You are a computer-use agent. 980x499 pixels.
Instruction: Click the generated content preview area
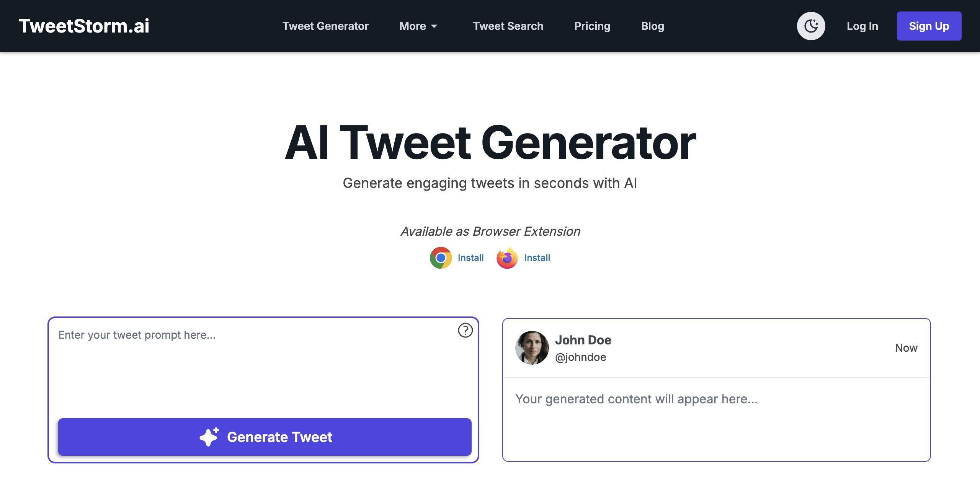[x=716, y=417]
